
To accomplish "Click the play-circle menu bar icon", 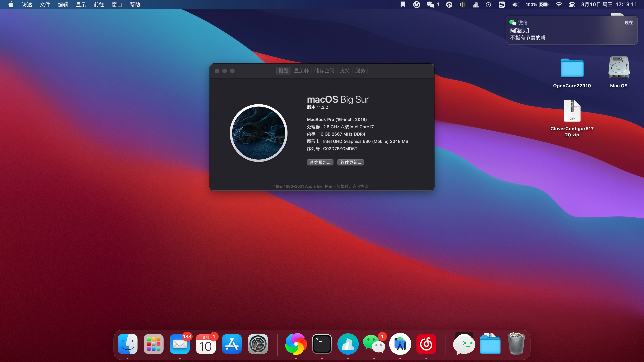I will click(x=488, y=4).
